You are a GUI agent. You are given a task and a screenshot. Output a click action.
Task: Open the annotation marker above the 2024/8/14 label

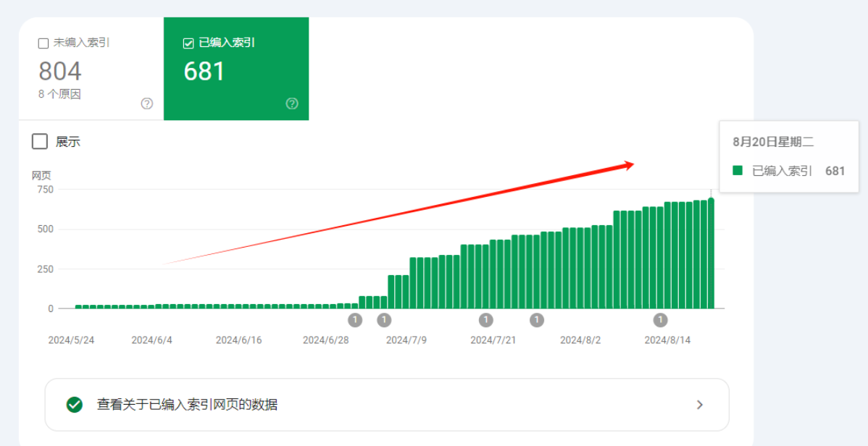click(x=660, y=320)
